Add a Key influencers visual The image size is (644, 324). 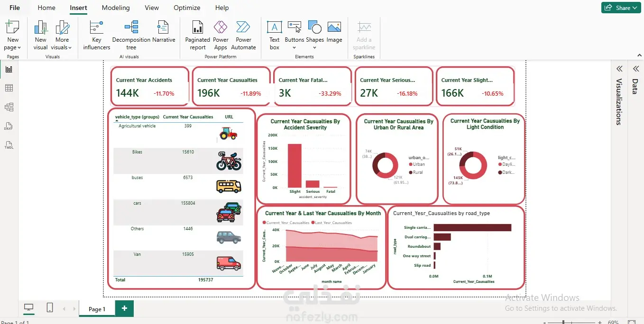(97, 35)
